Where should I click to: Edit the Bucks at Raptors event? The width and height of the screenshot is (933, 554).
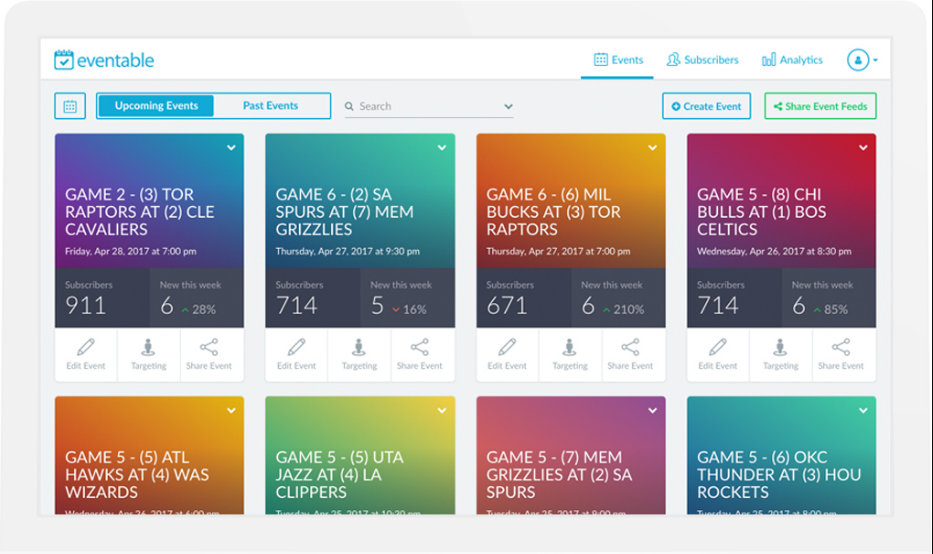507,354
